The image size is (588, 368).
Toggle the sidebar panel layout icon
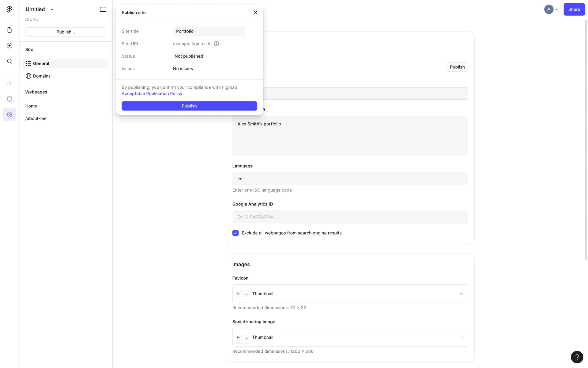[103, 10]
